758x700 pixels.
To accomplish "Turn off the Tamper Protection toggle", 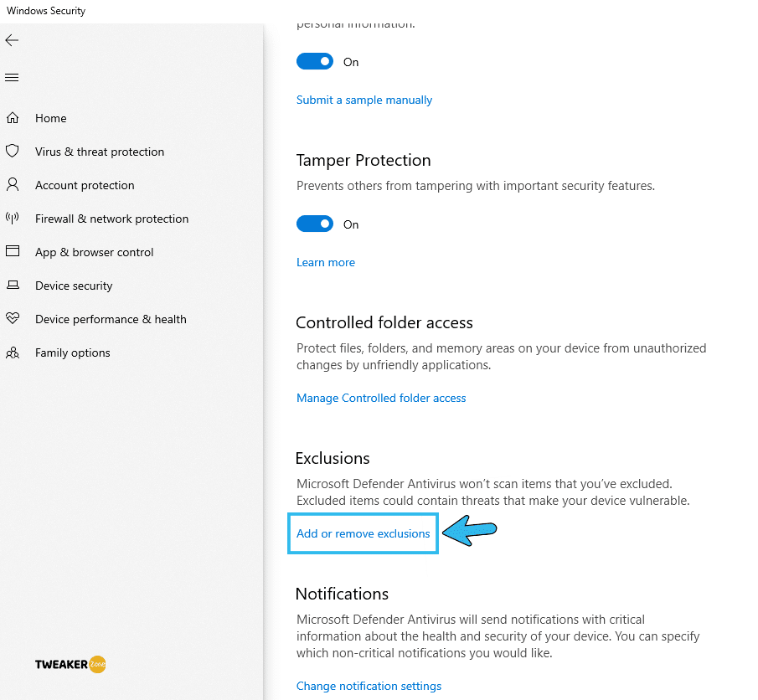I will (315, 224).
